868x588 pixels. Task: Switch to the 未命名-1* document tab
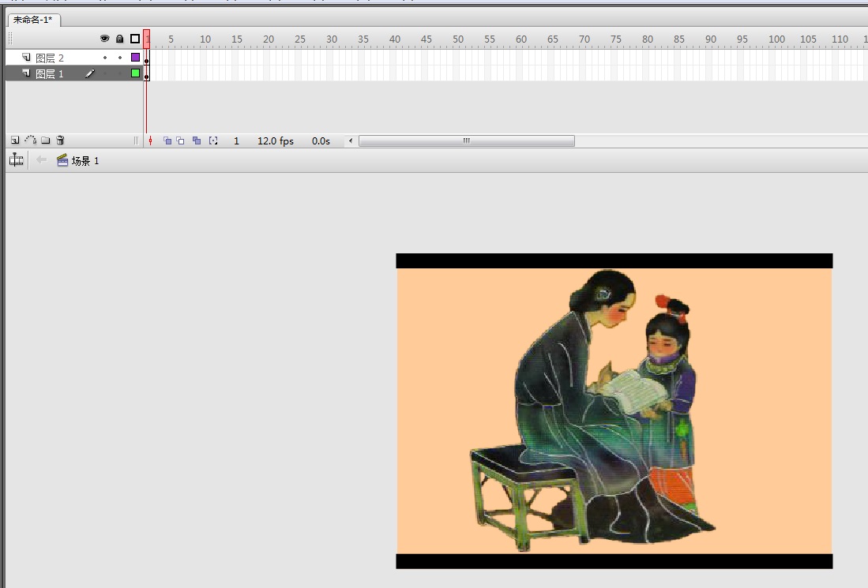click(x=33, y=20)
